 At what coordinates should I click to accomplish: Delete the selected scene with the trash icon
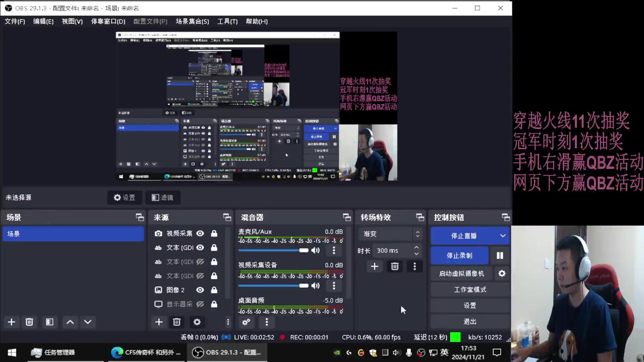pos(29,322)
